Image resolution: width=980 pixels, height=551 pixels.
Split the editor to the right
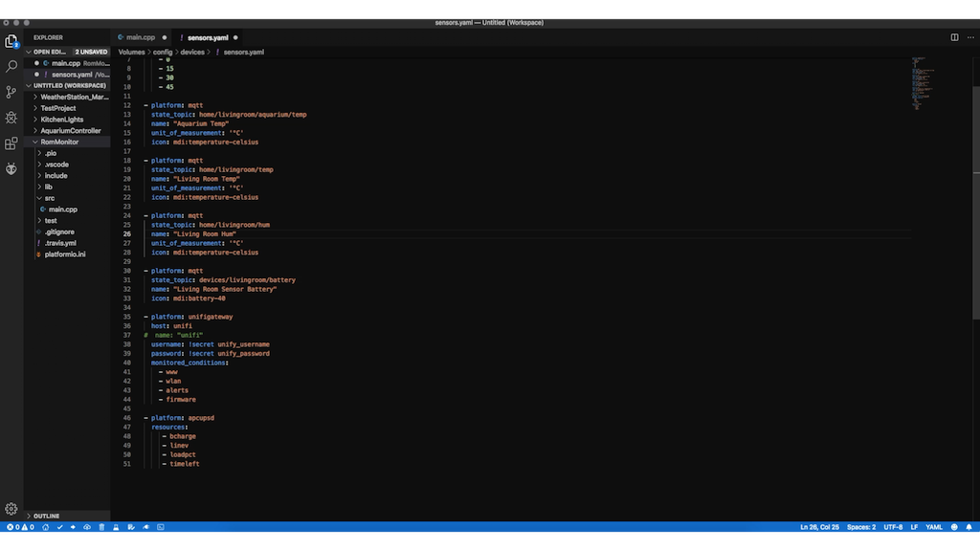pyautogui.click(x=954, y=37)
